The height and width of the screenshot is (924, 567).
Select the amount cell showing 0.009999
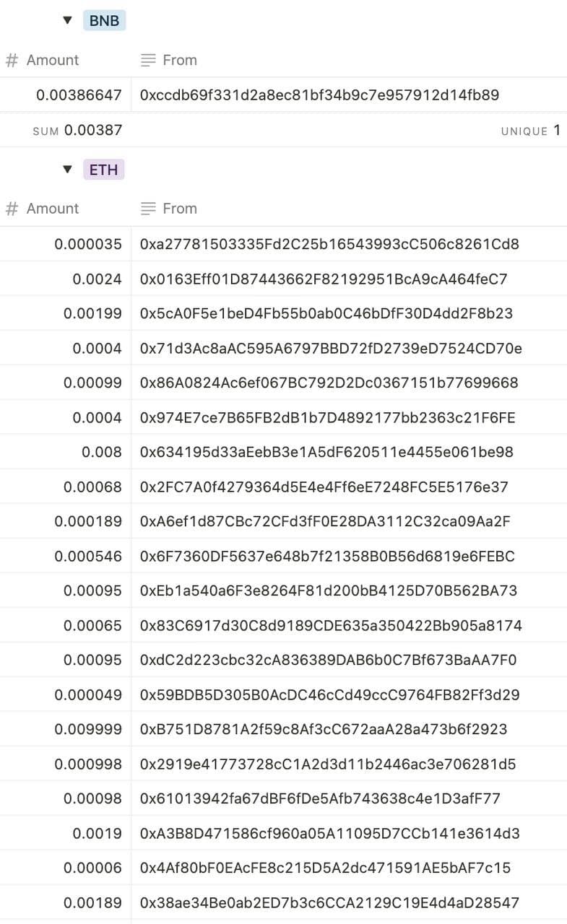[88, 729]
